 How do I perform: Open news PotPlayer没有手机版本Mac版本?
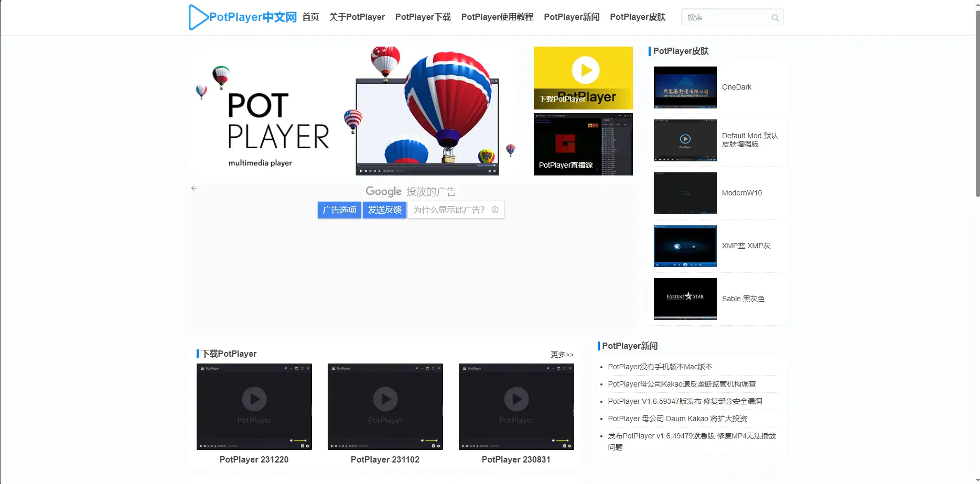pos(660,367)
